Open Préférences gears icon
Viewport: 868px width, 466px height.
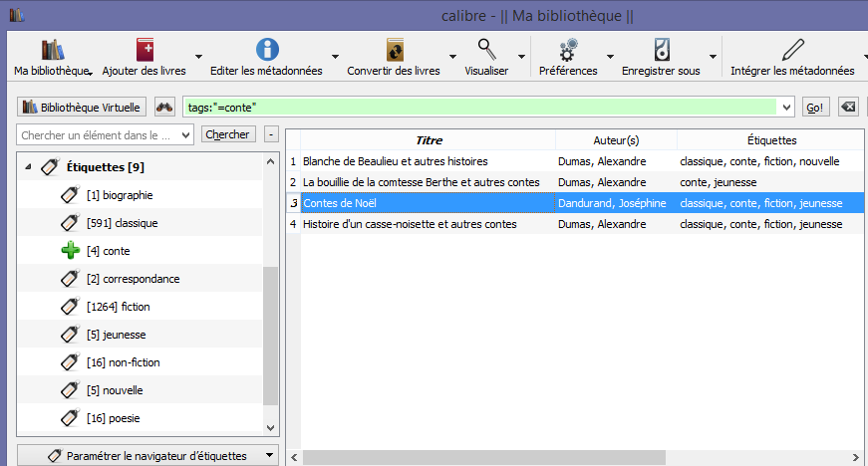point(568,49)
